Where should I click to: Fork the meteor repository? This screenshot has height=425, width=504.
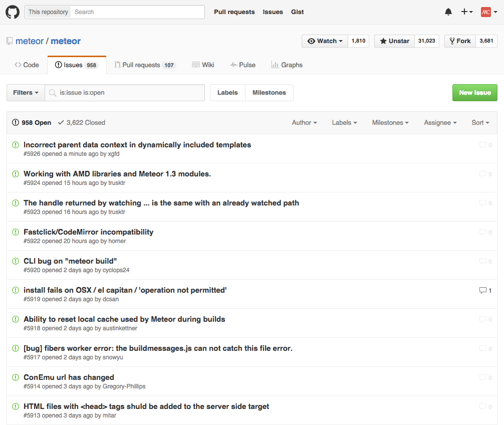pyautogui.click(x=460, y=41)
